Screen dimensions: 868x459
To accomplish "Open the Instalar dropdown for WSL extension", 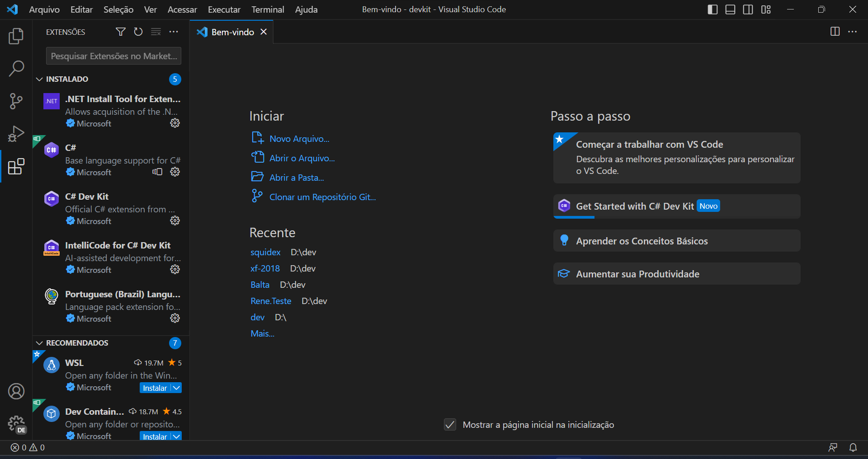I will click(176, 388).
